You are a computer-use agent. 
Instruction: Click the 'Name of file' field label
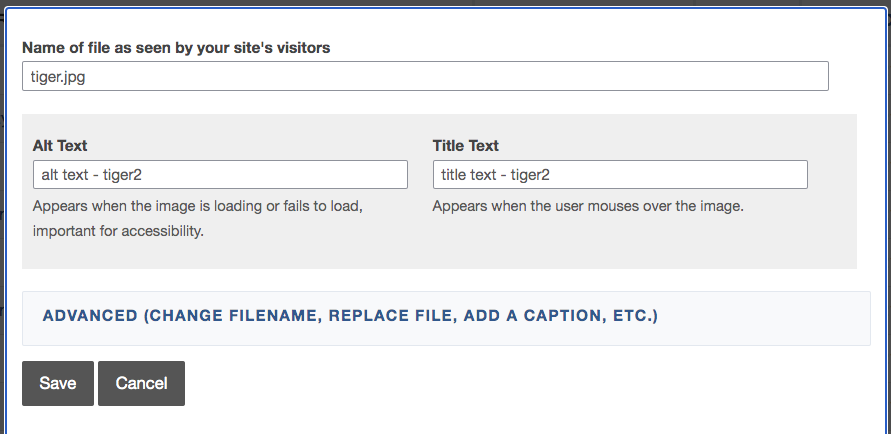[176, 48]
